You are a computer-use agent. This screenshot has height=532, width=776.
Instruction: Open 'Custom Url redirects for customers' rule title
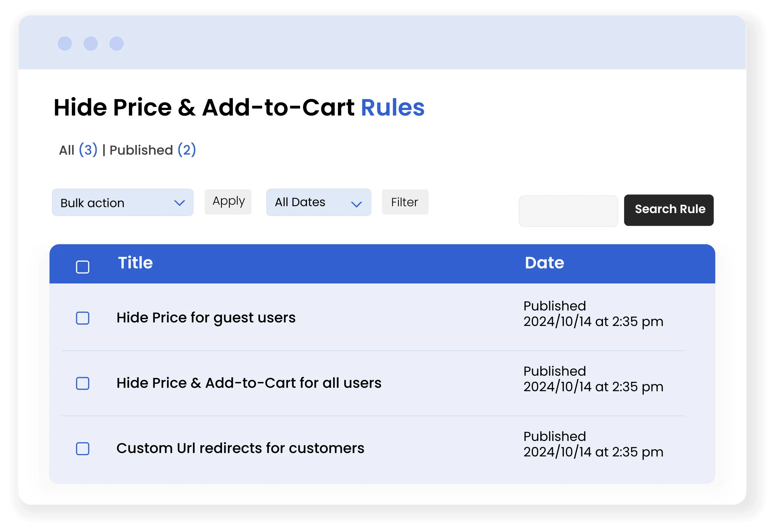tap(240, 448)
